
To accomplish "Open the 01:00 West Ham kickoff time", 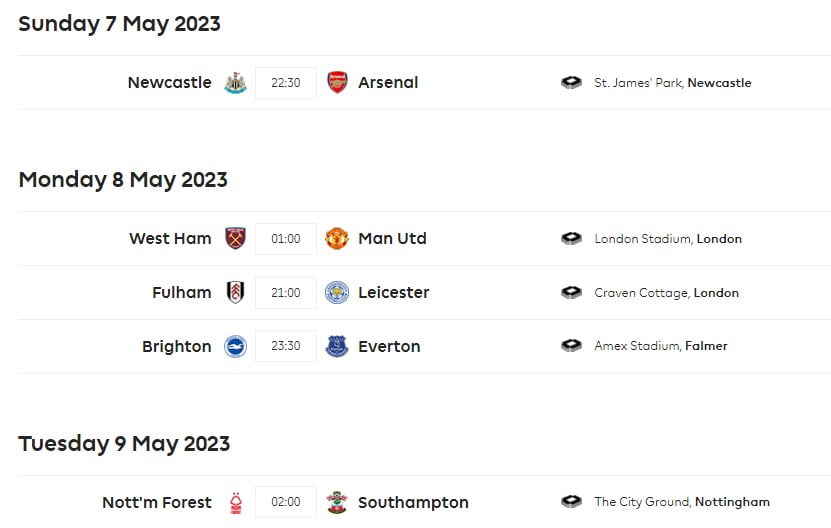I will click(286, 239).
